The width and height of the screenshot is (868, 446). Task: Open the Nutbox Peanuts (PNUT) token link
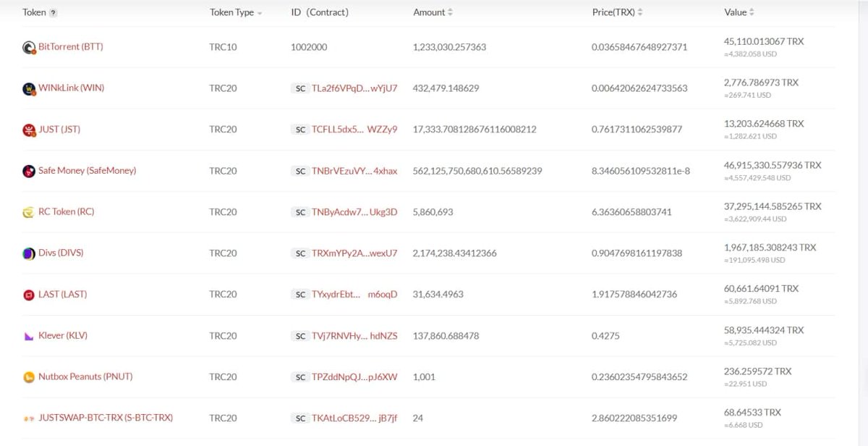85,376
